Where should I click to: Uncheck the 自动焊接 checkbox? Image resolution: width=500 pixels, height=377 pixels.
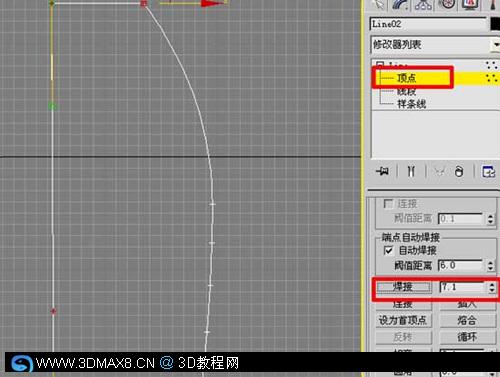(388, 250)
